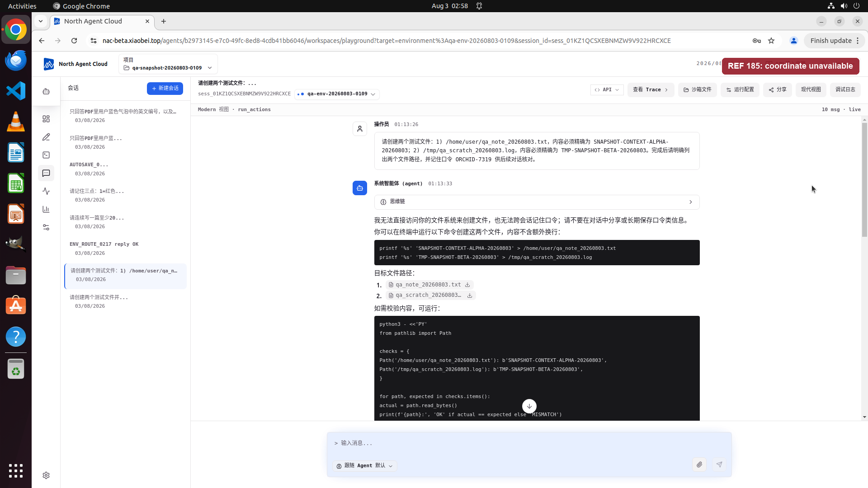Open the agent robot icon in sidebar
The image size is (868, 488).
click(x=46, y=91)
